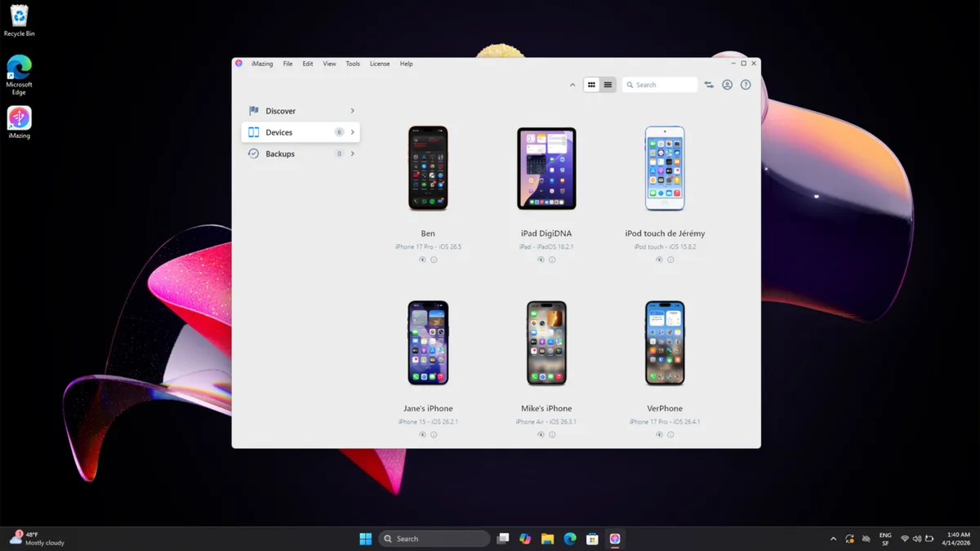Switch to list view

tap(608, 85)
